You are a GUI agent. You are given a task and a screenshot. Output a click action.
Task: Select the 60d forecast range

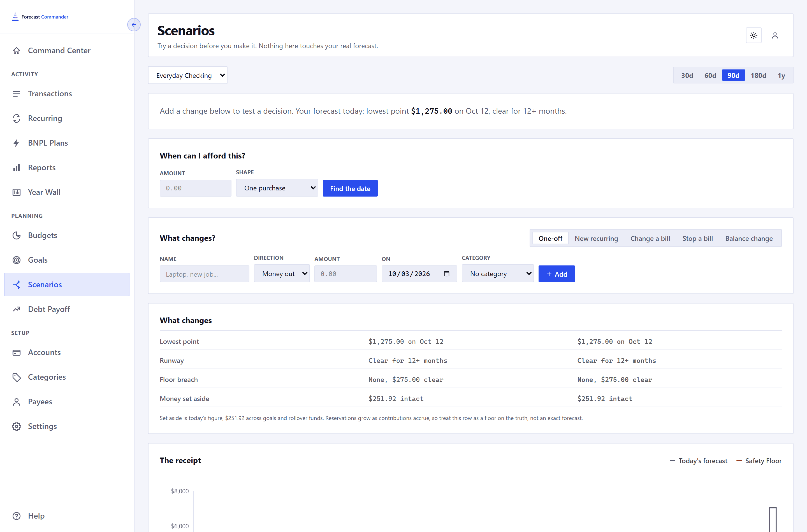tap(710, 75)
